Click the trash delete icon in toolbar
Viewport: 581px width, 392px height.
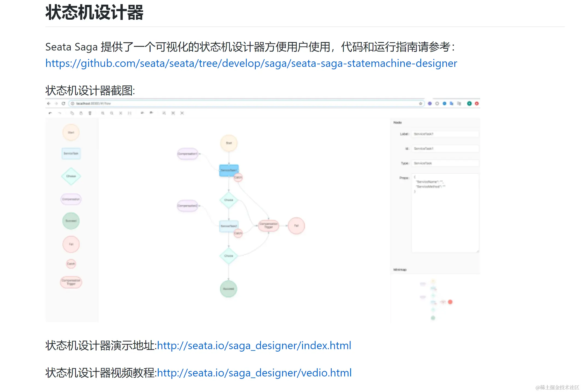pos(90,113)
